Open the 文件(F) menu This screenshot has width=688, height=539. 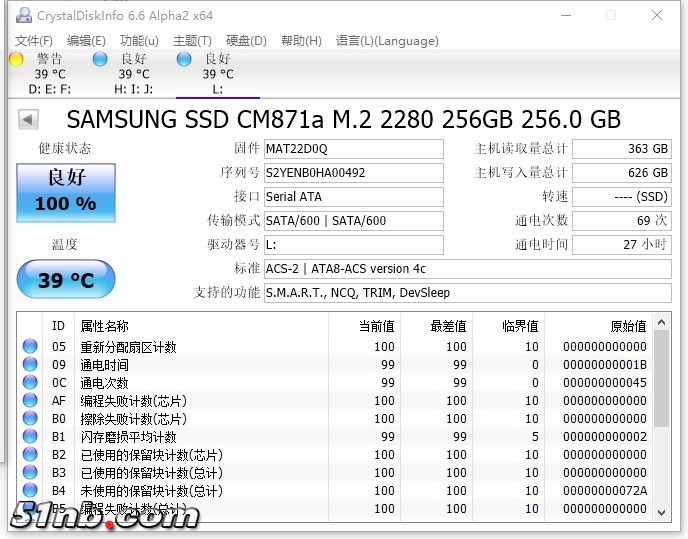[33, 41]
